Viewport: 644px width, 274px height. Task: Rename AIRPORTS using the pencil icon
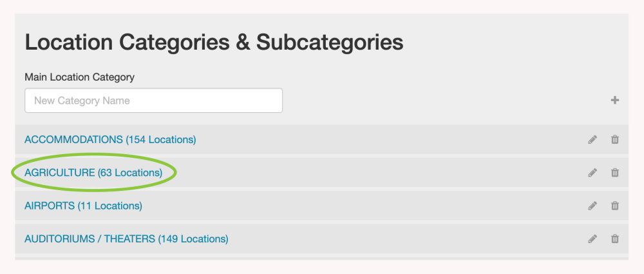592,206
